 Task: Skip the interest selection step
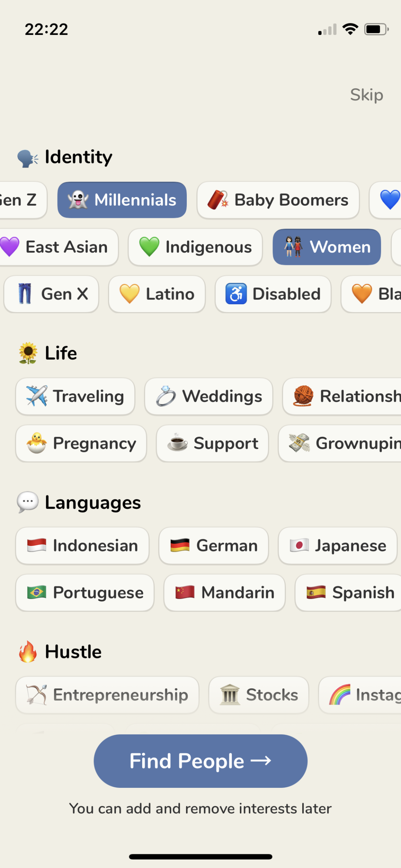click(366, 95)
